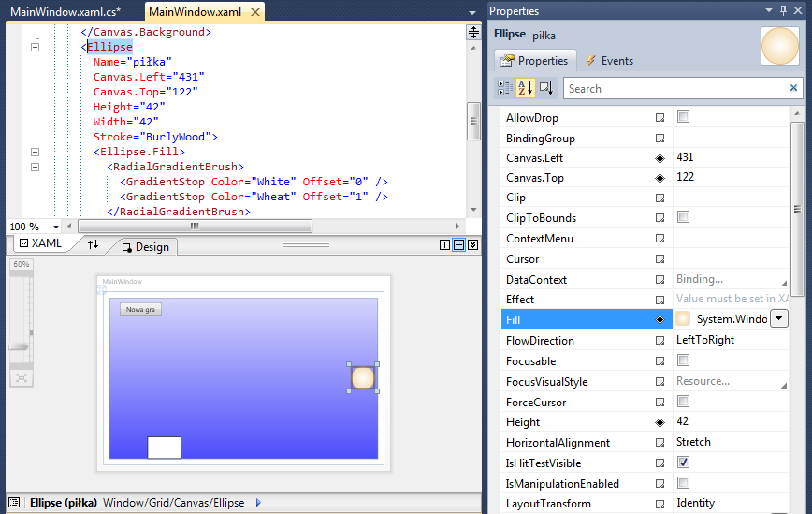The width and height of the screenshot is (812, 514).
Task: Click the DataContext Binding... field
Action: coord(732,279)
